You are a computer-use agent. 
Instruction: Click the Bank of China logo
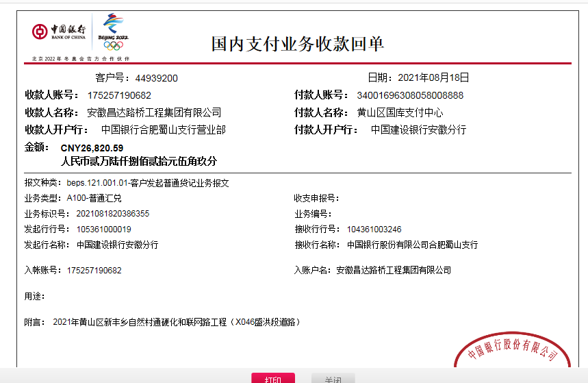click(x=59, y=32)
